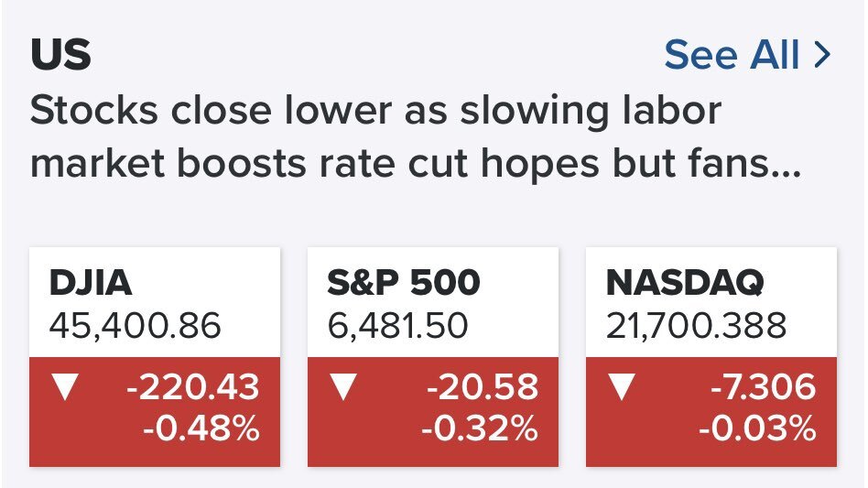
Task: Click the NASDAQ point change -7.306
Action: 762,388
